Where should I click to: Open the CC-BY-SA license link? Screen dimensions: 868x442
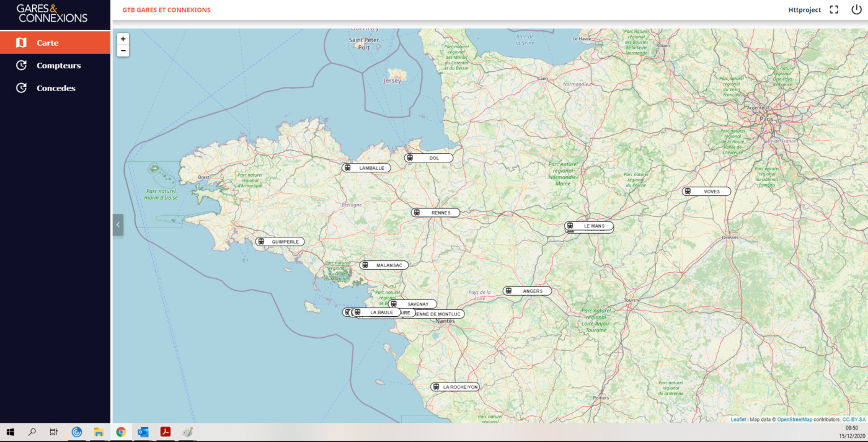click(854, 420)
